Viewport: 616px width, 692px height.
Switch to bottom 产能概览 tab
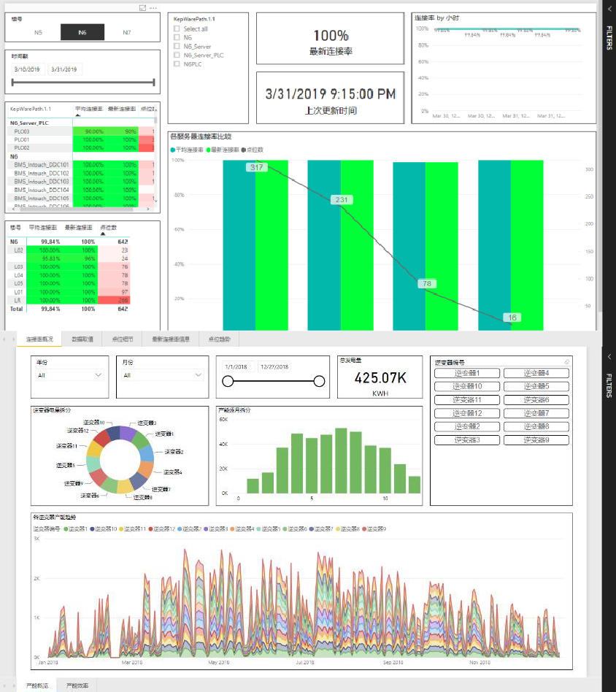[x=37, y=685]
